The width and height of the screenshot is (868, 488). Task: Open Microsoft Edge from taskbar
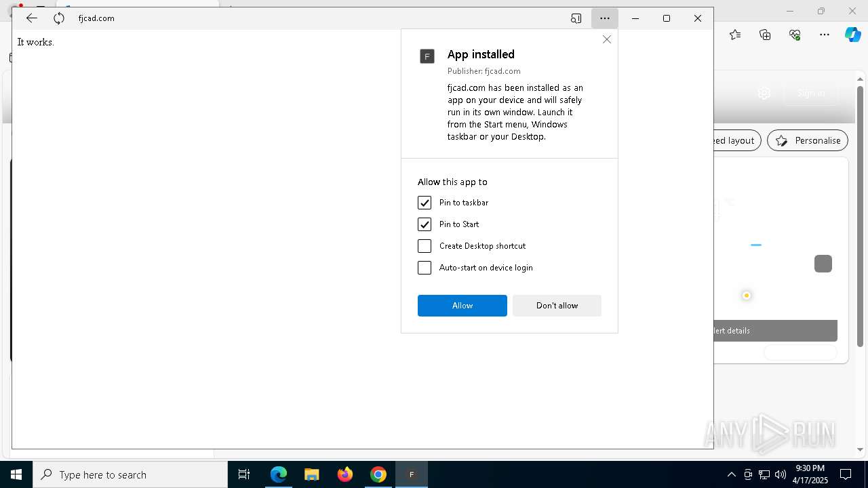[x=279, y=474]
